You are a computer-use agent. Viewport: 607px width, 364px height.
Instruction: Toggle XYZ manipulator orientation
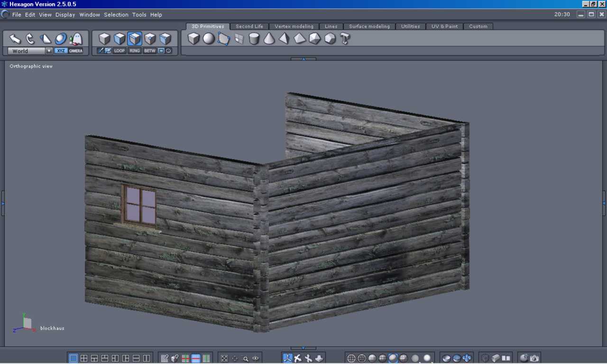[x=61, y=51]
